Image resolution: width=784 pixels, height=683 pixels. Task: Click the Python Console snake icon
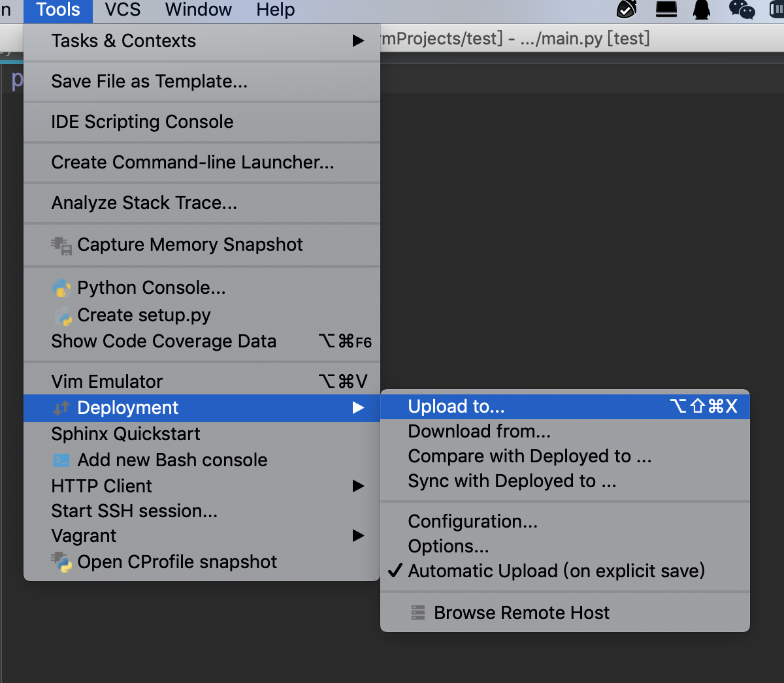(x=62, y=287)
